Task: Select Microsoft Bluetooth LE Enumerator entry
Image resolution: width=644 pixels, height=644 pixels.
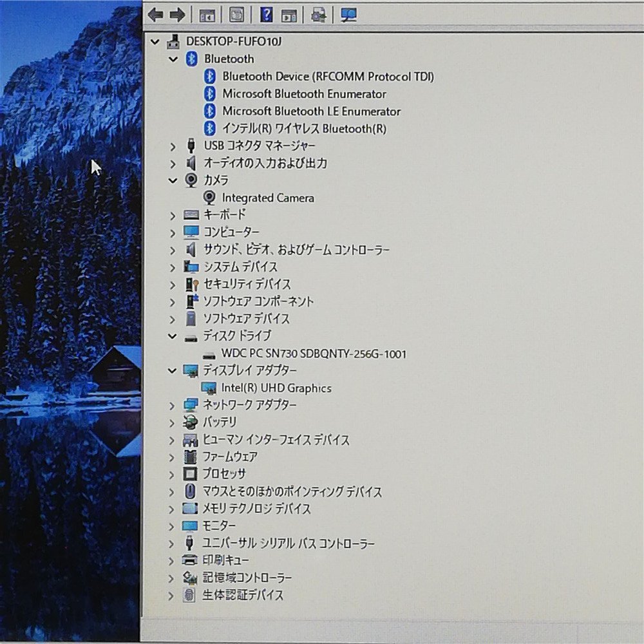Action: pos(311,111)
